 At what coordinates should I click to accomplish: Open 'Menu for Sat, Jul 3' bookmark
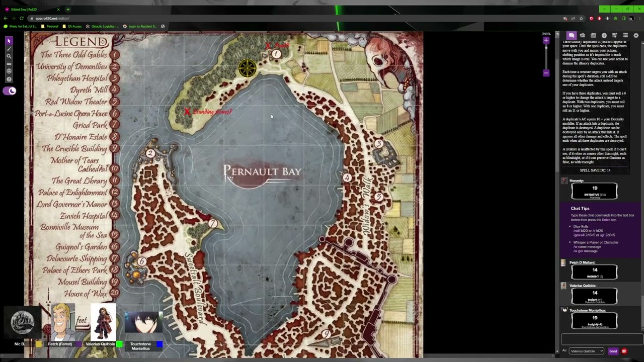[x=21, y=26]
